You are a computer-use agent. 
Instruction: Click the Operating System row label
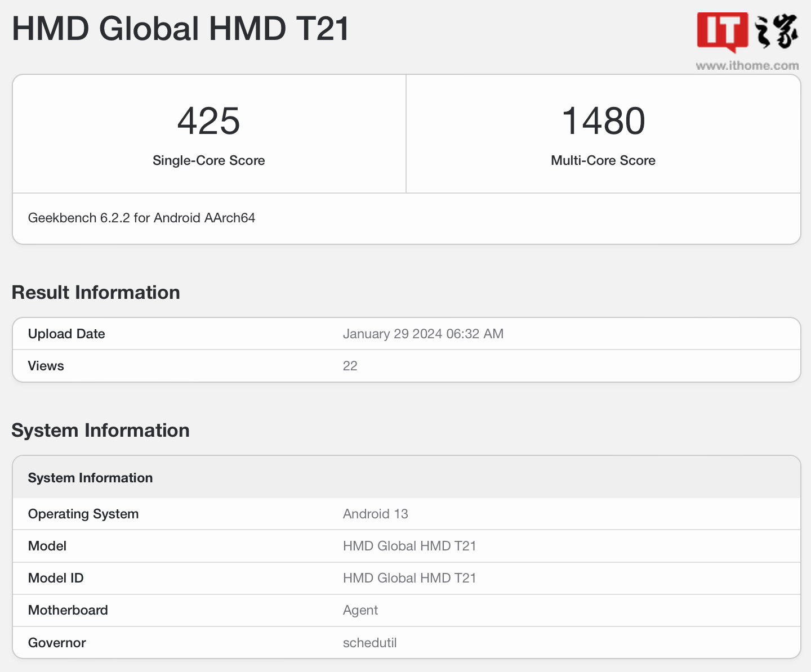pos(83,514)
